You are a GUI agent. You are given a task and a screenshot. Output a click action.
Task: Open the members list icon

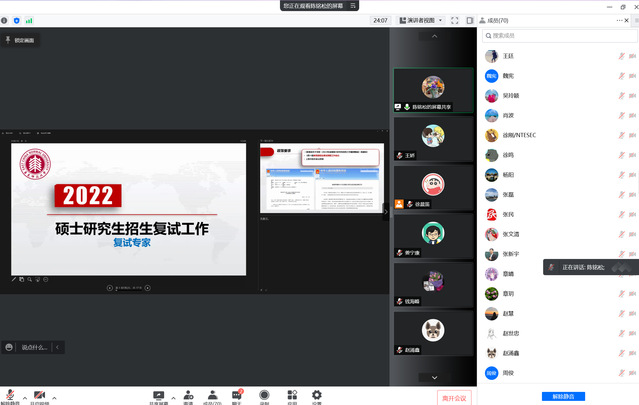212,395
